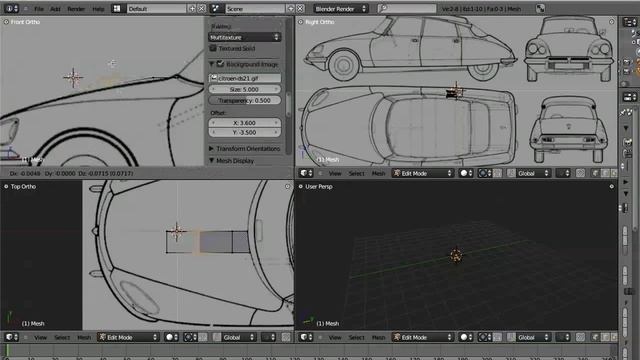Open View menu in User Persp header

tap(335, 338)
